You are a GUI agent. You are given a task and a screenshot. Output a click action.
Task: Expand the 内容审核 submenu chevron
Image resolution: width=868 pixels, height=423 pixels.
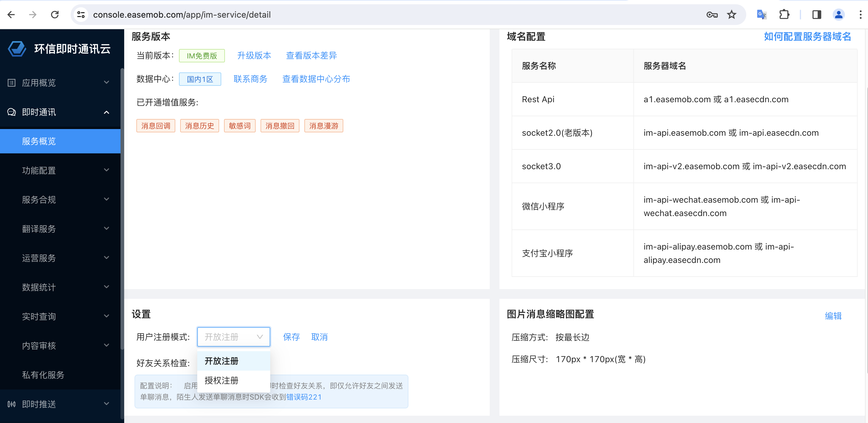[107, 345]
